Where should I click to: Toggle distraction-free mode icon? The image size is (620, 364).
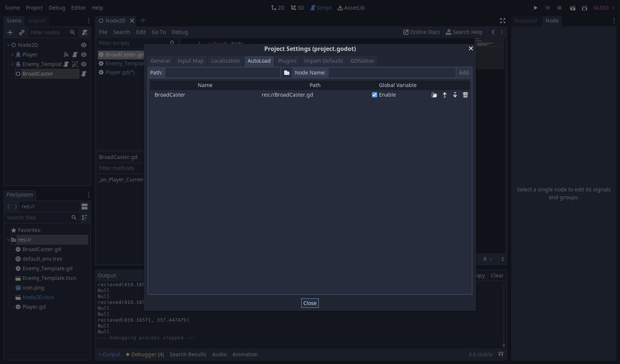503,21
